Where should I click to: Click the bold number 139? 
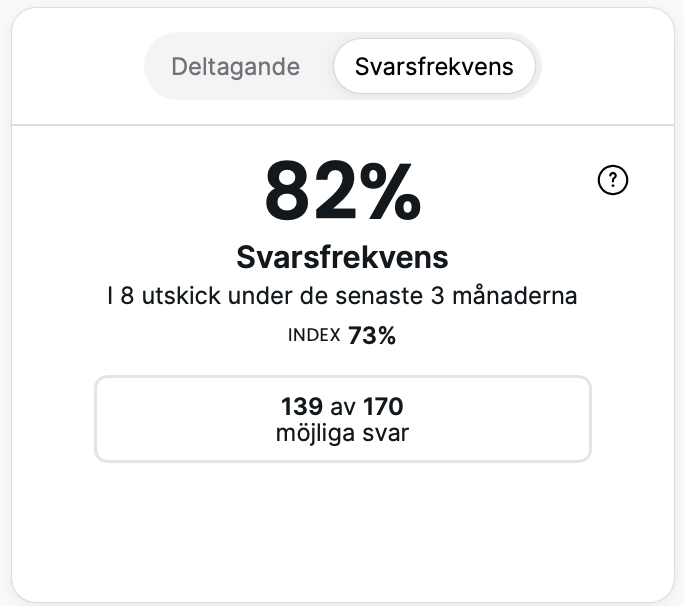click(x=301, y=406)
